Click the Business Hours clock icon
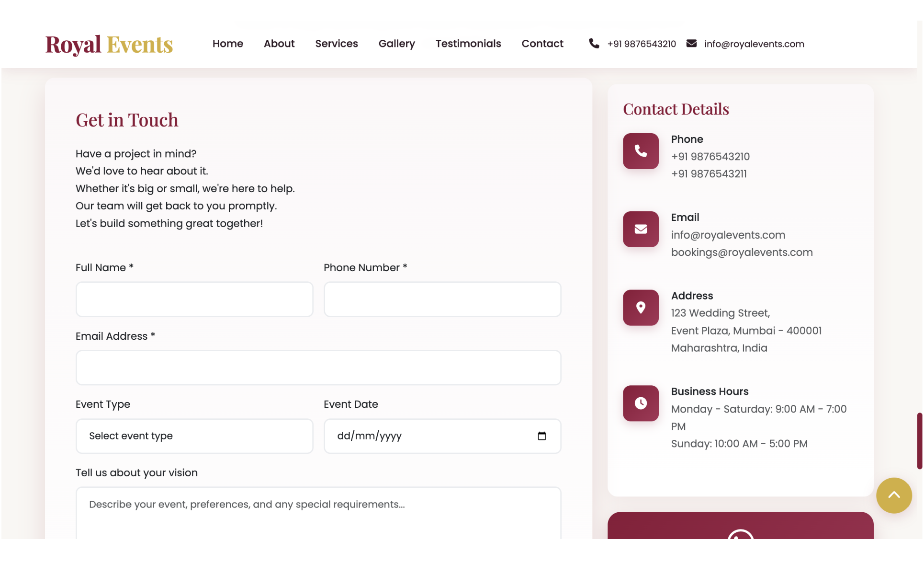 pos(641,403)
